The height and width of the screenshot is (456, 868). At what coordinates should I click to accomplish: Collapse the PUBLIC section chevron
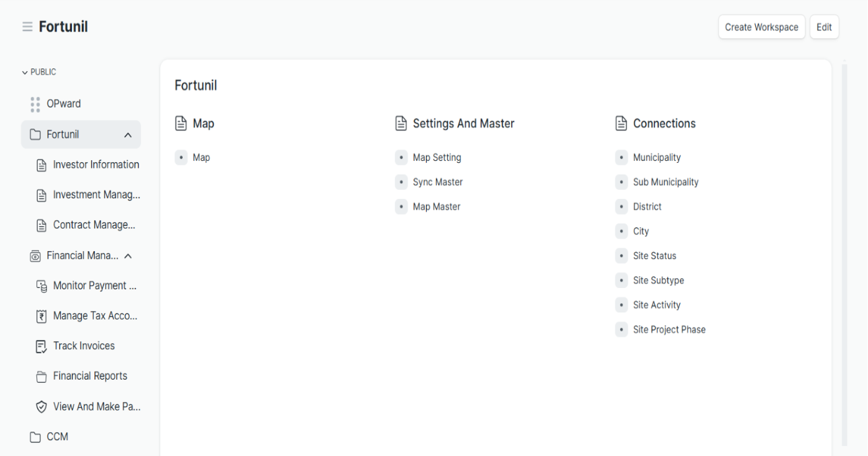[x=25, y=72]
